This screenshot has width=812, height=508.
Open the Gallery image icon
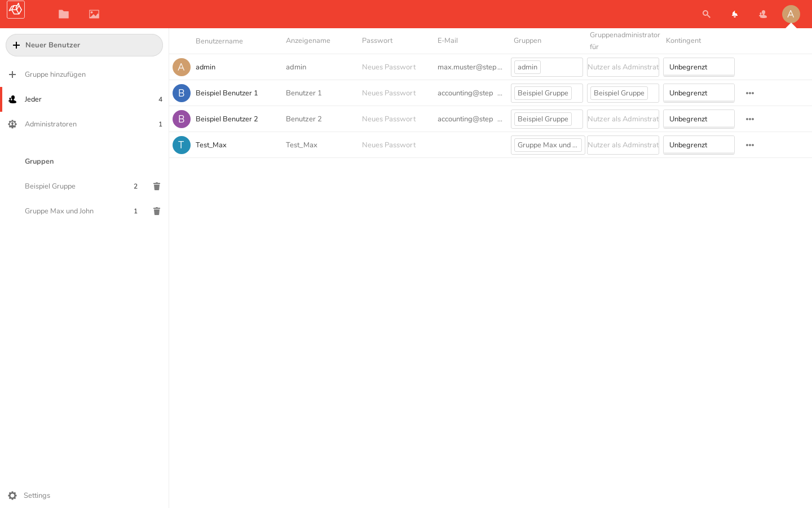(x=94, y=14)
